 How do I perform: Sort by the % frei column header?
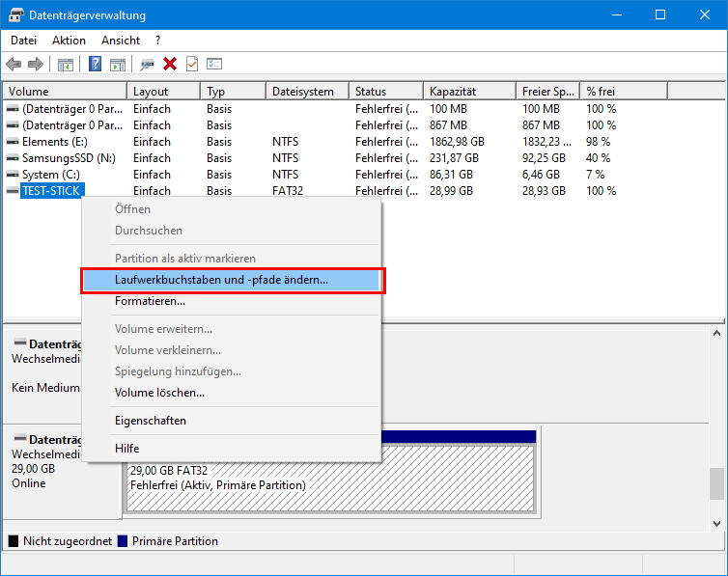pyautogui.click(x=624, y=92)
